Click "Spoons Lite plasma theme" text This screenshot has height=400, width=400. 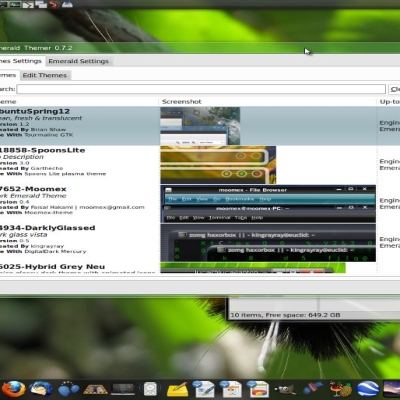tap(65, 174)
